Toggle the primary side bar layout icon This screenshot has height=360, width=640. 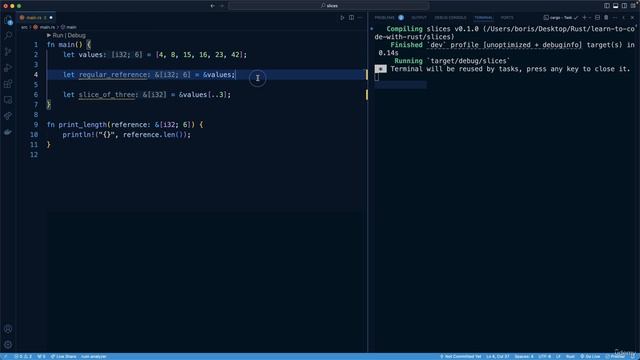click(607, 6)
